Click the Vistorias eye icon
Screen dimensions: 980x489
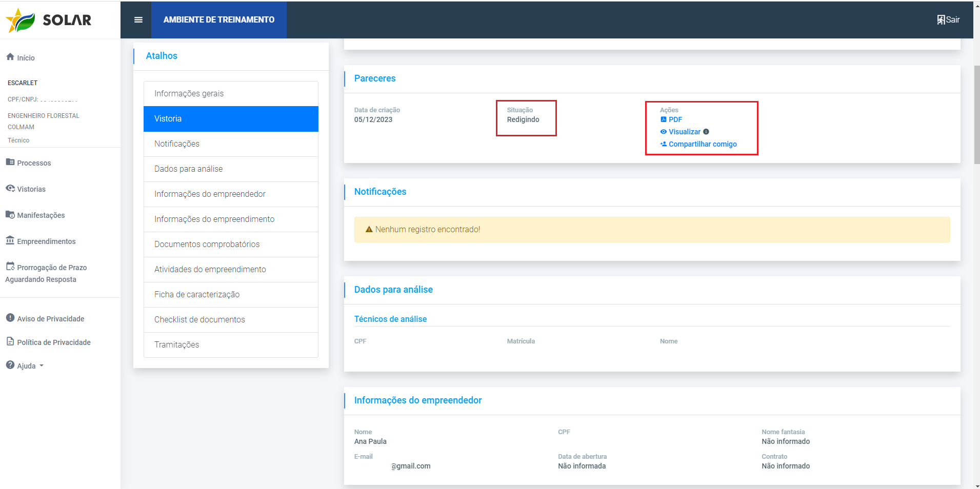pos(10,188)
